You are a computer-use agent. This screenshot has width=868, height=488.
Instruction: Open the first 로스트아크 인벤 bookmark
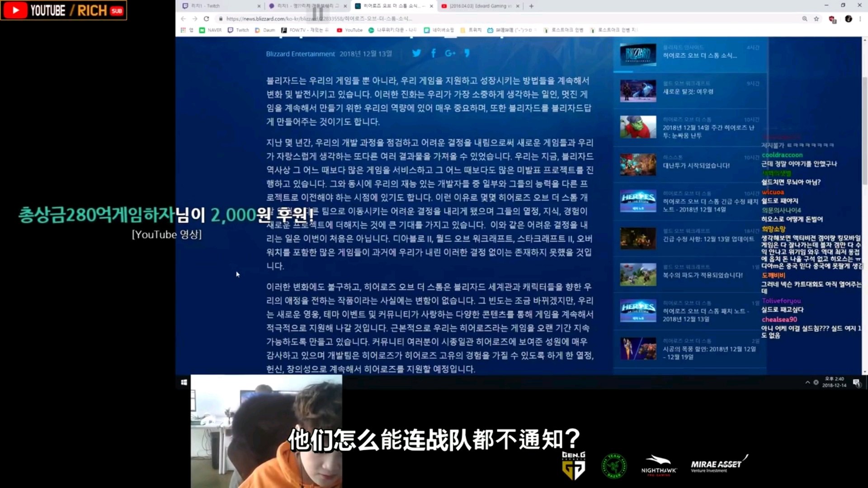click(x=563, y=30)
